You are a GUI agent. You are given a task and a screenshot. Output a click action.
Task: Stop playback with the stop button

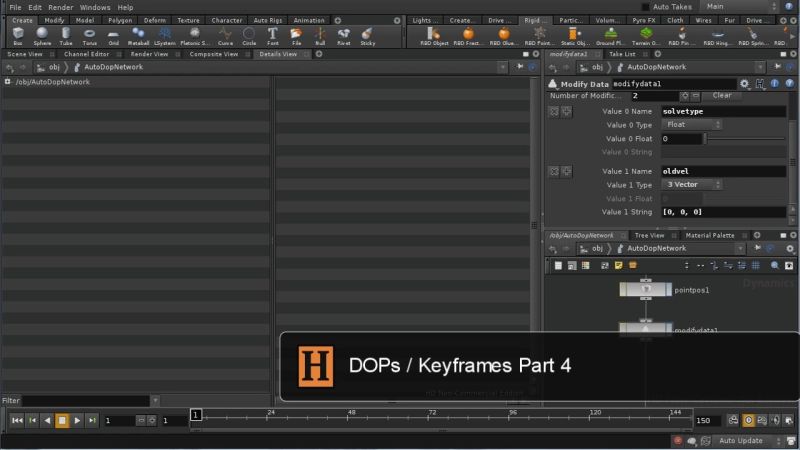click(x=62, y=420)
